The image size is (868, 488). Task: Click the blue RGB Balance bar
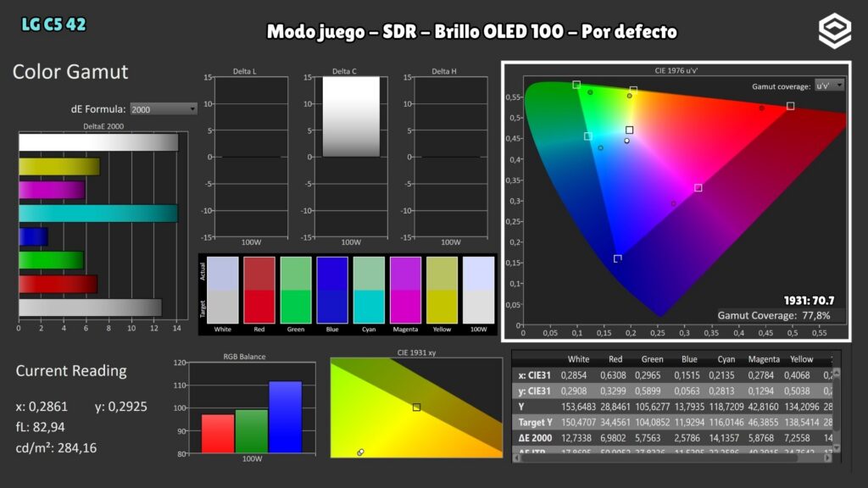[x=286, y=417]
